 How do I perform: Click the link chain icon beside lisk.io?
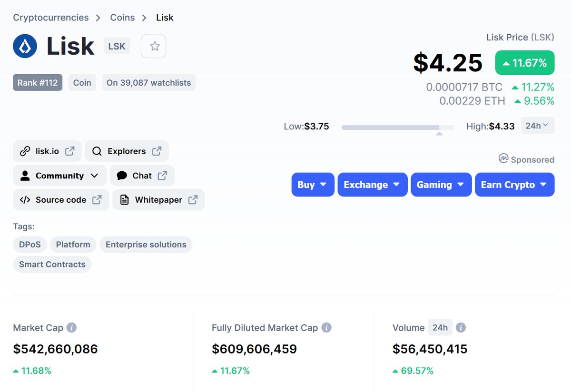coord(25,151)
